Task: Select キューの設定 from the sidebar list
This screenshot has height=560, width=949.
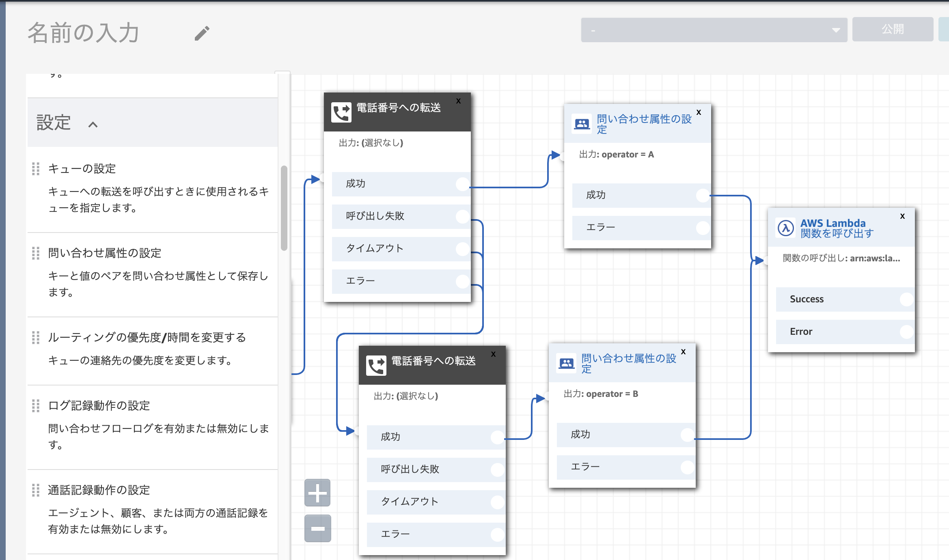Action: tap(81, 169)
